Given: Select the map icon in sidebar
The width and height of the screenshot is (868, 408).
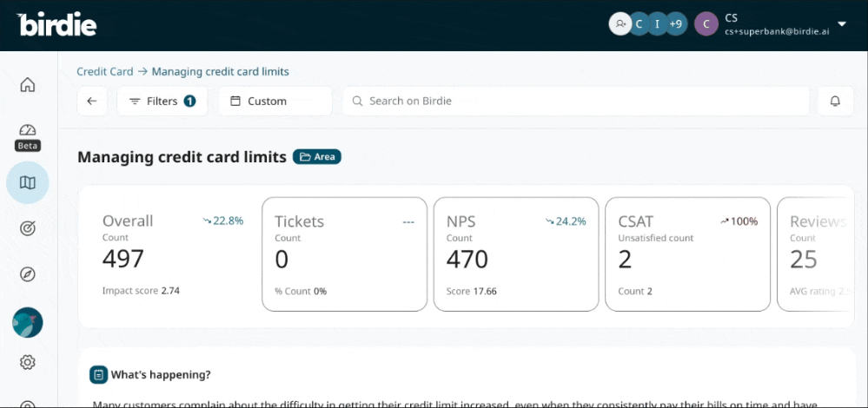Looking at the screenshot, I should pyautogui.click(x=28, y=182).
